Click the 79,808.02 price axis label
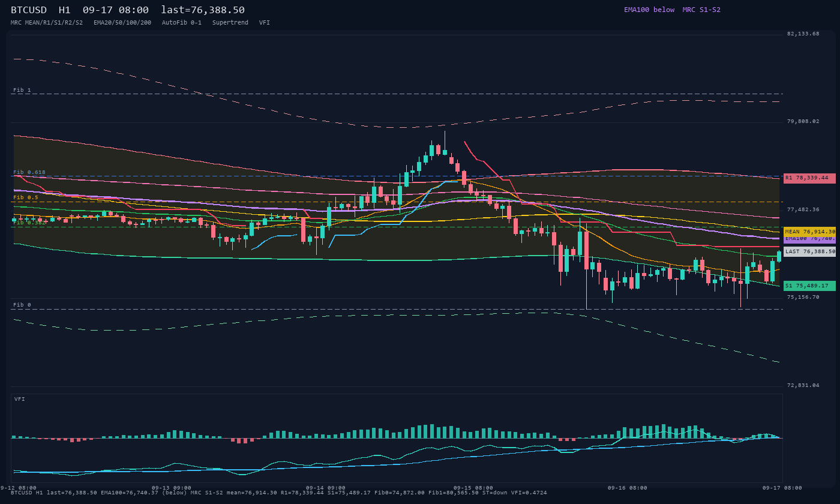 pyautogui.click(x=803, y=121)
